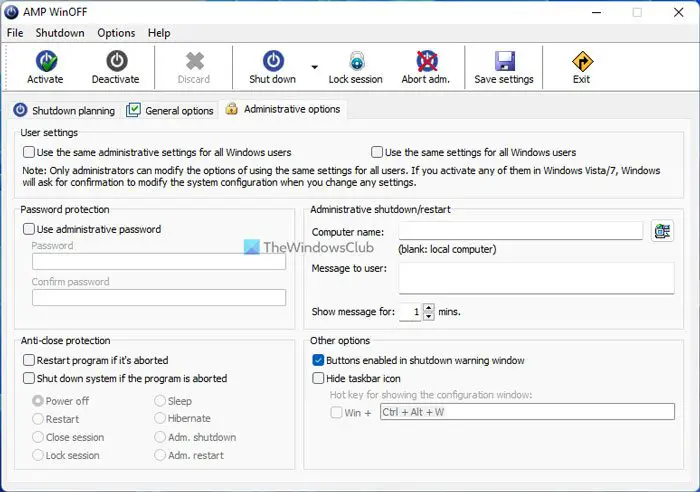Click the Lock session padlock icon
The image size is (700, 492).
point(357,61)
